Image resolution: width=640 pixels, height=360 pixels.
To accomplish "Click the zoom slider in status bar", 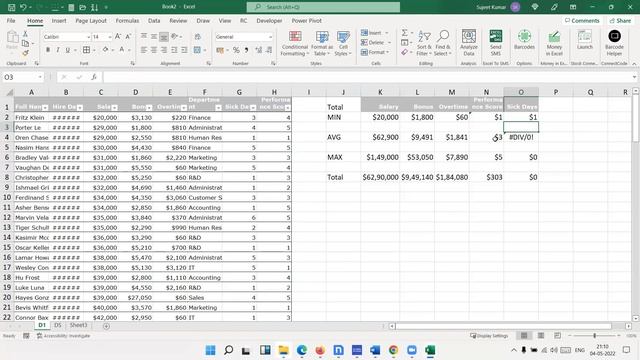I will [594, 336].
